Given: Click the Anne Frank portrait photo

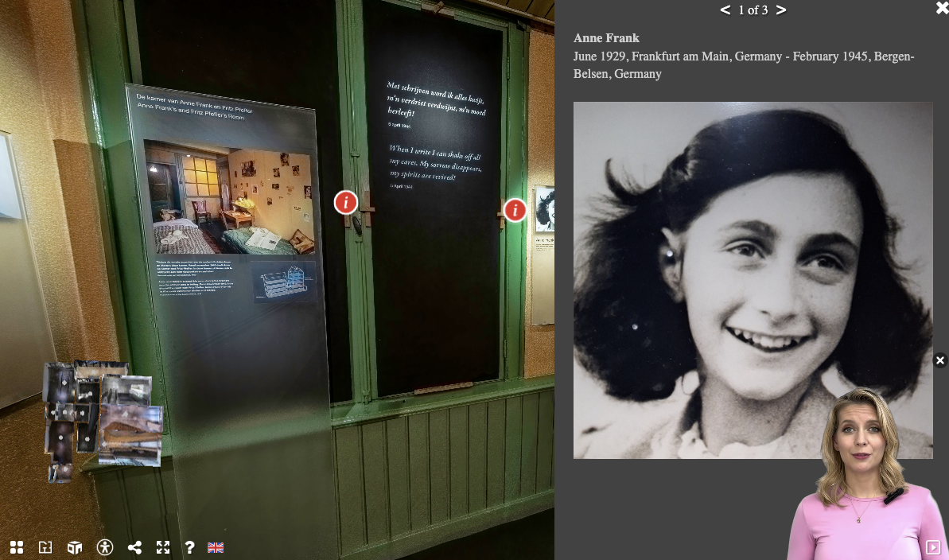Looking at the screenshot, I should pyautogui.click(x=753, y=279).
